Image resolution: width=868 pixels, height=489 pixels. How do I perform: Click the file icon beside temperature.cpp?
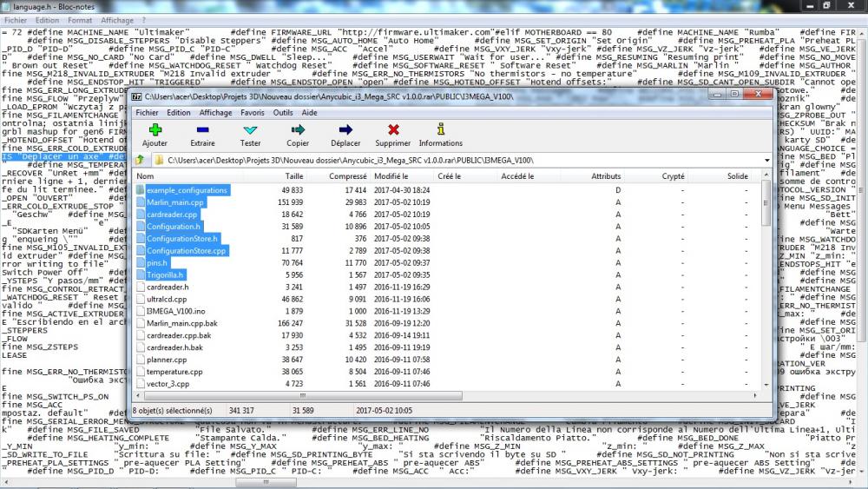tap(141, 372)
